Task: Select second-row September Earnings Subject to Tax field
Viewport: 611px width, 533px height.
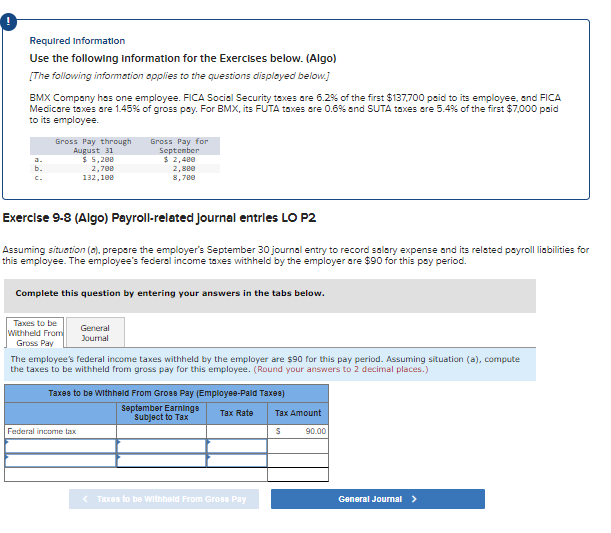Action: (161, 446)
